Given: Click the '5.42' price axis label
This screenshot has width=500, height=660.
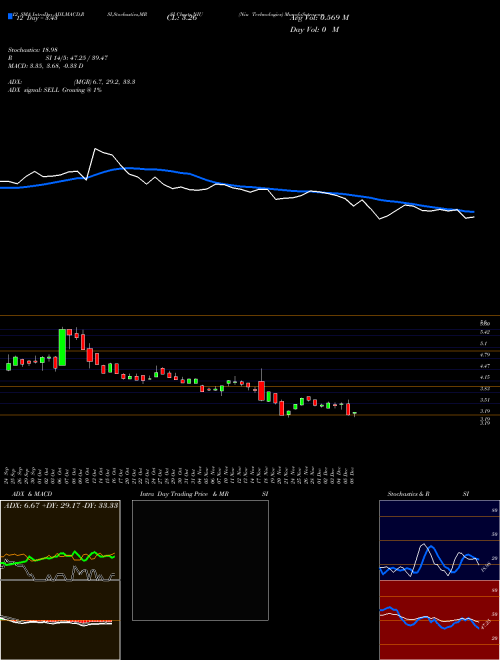Looking at the screenshot, I should pos(485,333).
